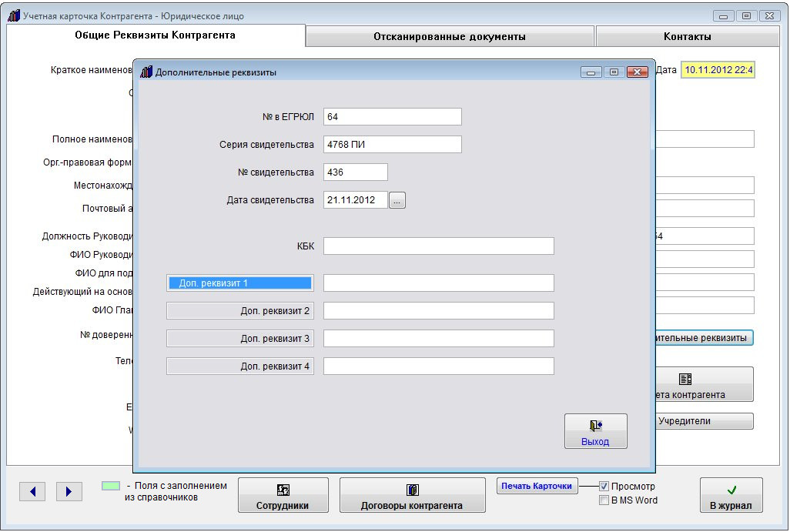Click the Доп. реквизит 4 value field
The width and height of the screenshot is (790, 532).
coord(439,366)
